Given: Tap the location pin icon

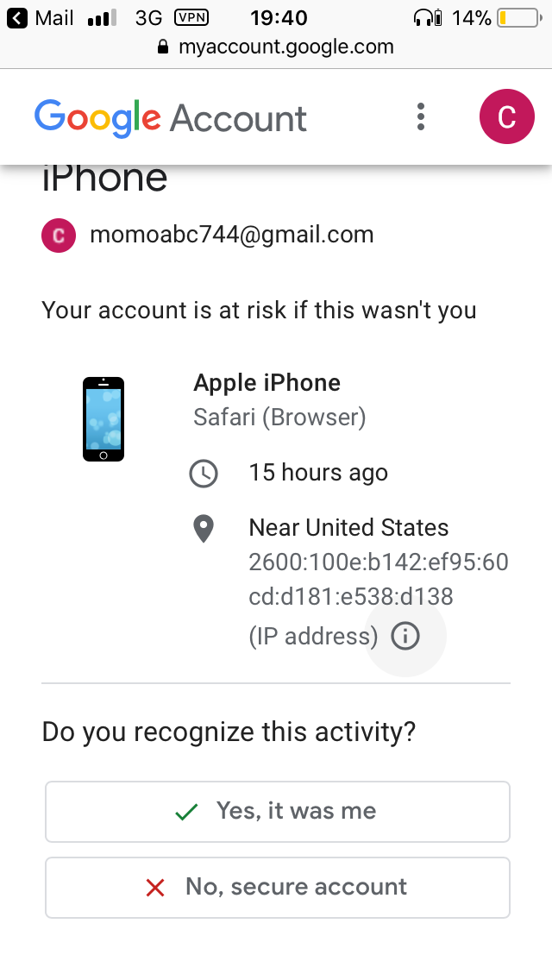Looking at the screenshot, I should pyautogui.click(x=204, y=529).
